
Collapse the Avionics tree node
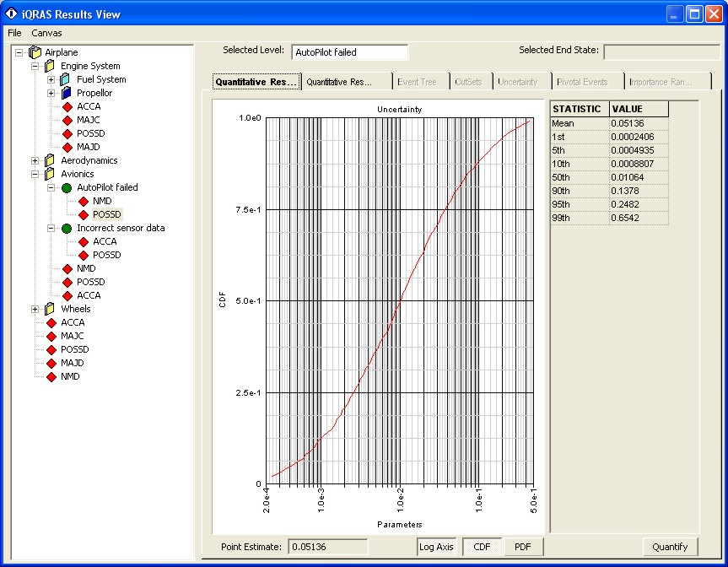(35, 174)
